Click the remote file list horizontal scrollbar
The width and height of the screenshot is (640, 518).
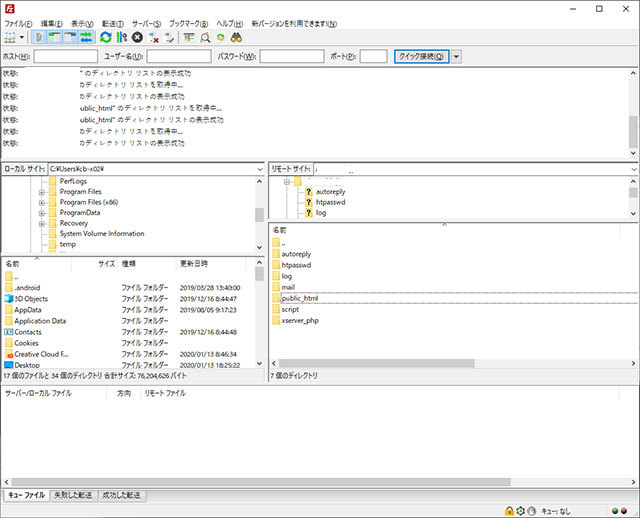click(376, 363)
